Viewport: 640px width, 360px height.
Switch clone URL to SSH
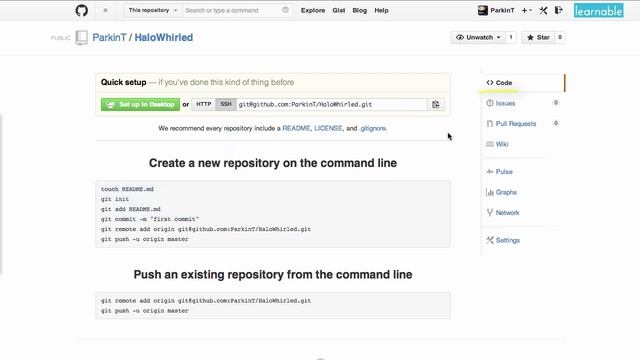[x=226, y=104]
